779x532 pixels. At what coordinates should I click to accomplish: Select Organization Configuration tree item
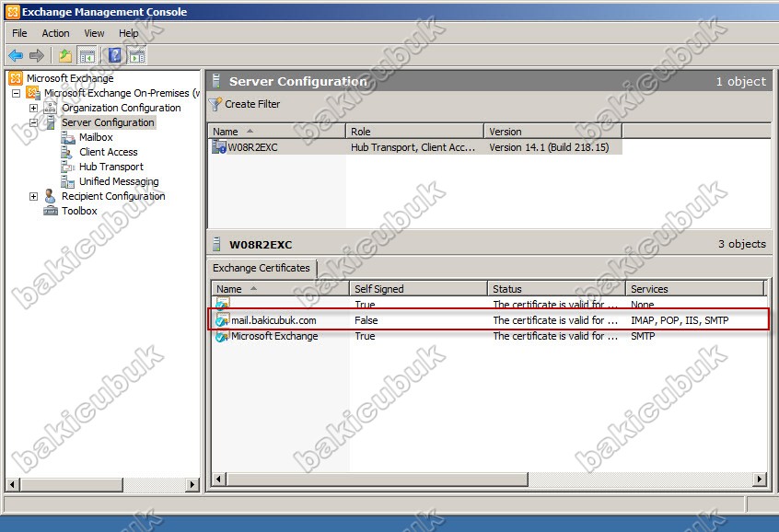122,108
